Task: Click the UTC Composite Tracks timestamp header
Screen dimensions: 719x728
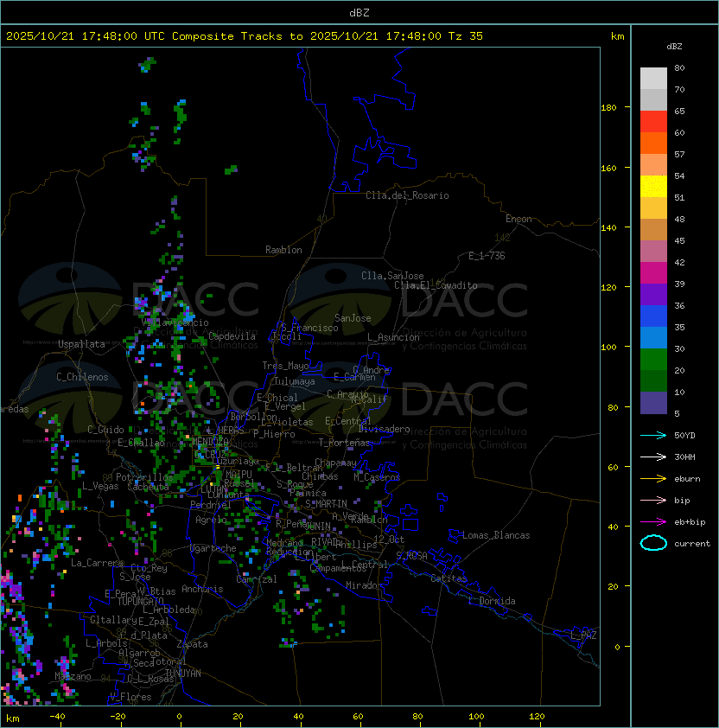Action: coord(245,36)
